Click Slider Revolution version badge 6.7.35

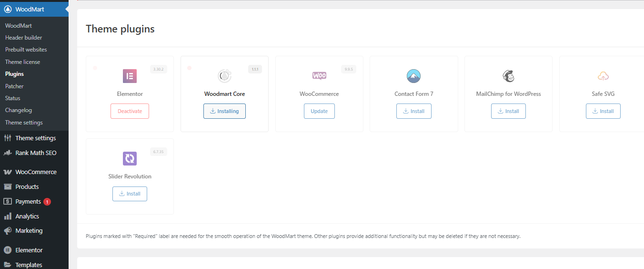[x=158, y=152]
